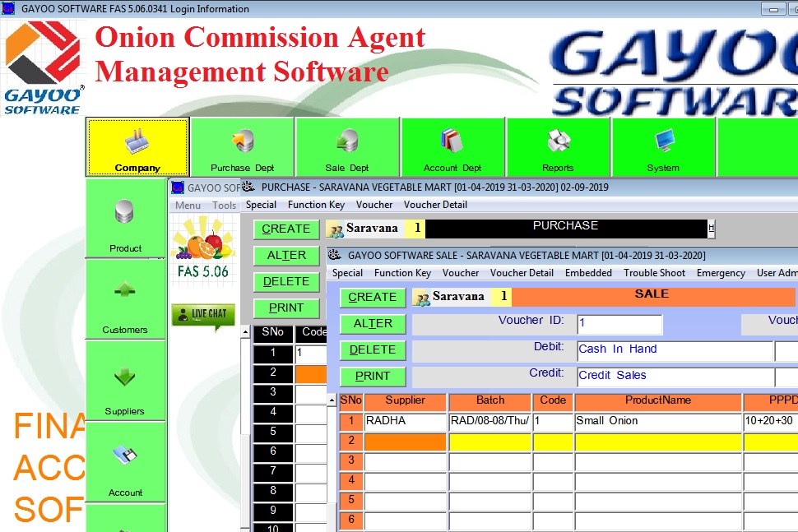This screenshot has width=798, height=532.
Task: Select the orange Supplier cell in row 2
Action: pyautogui.click(x=405, y=442)
